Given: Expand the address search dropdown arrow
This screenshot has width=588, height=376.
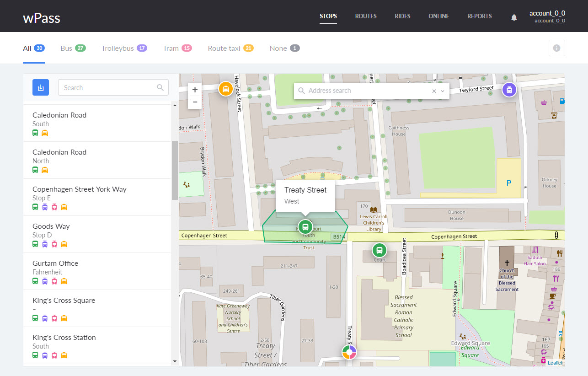Looking at the screenshot, I should [443, 91].
